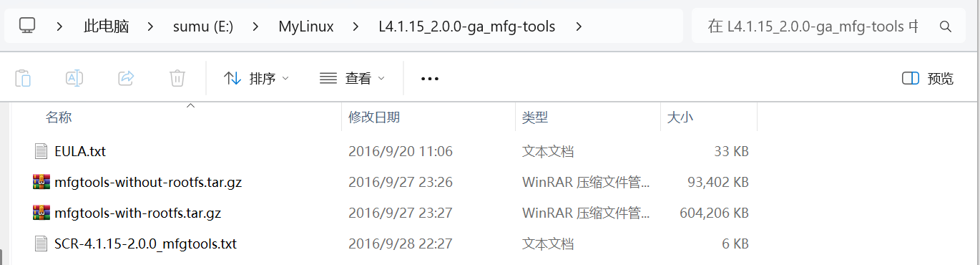Sort by 大小 column header

pos(680,117)
